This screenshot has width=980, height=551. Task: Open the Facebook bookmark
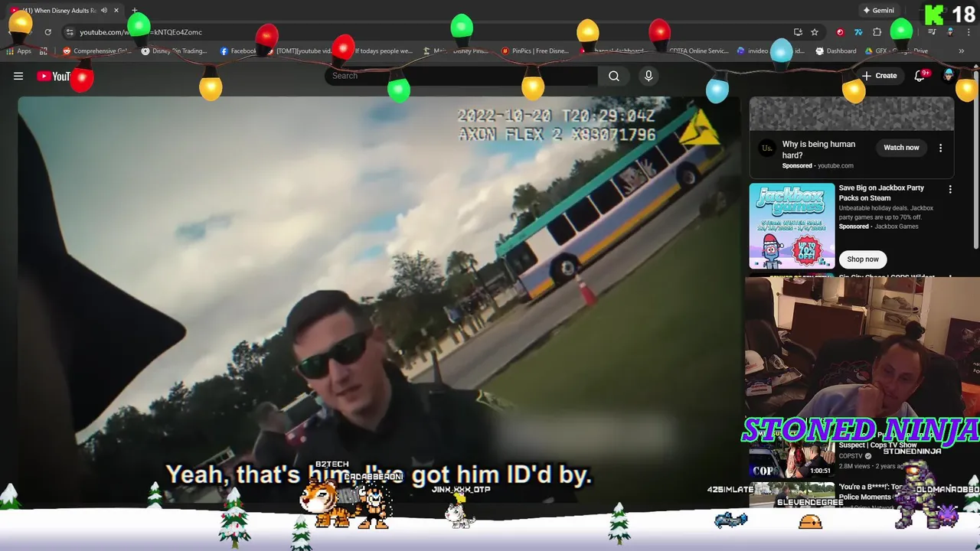pyautogui.click(x=240, y=51)
